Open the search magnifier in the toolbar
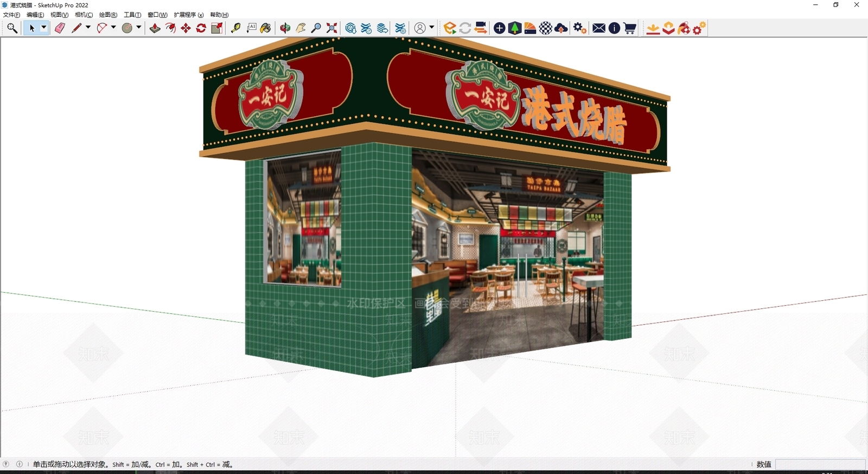Image resolution: width=868 pixels, height=474 pixels. click(12, 28)
